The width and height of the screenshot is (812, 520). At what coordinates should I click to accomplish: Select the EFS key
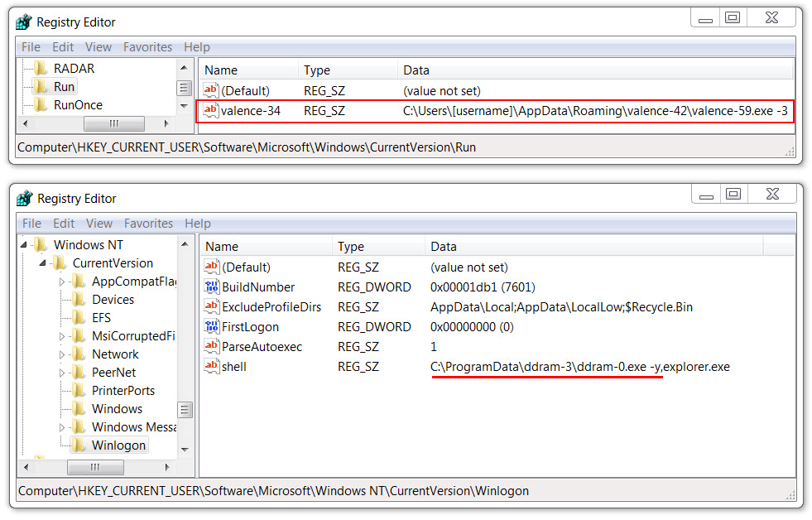coord(102,317)
